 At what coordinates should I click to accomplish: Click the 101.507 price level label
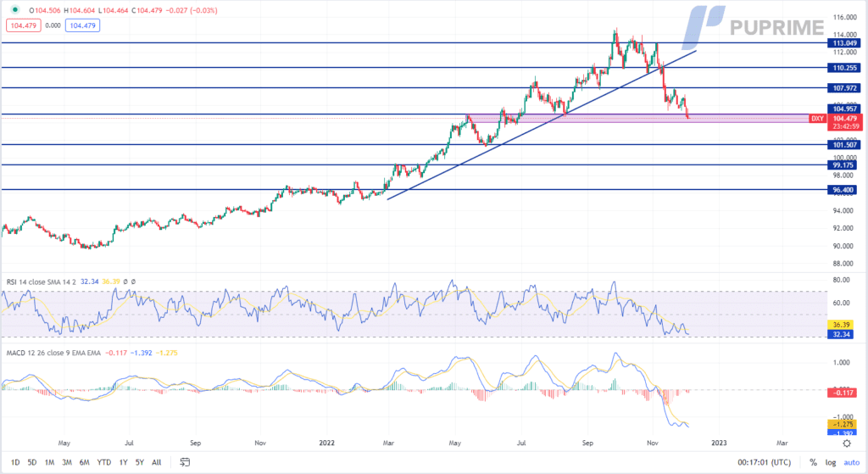(x=844, y=145)
